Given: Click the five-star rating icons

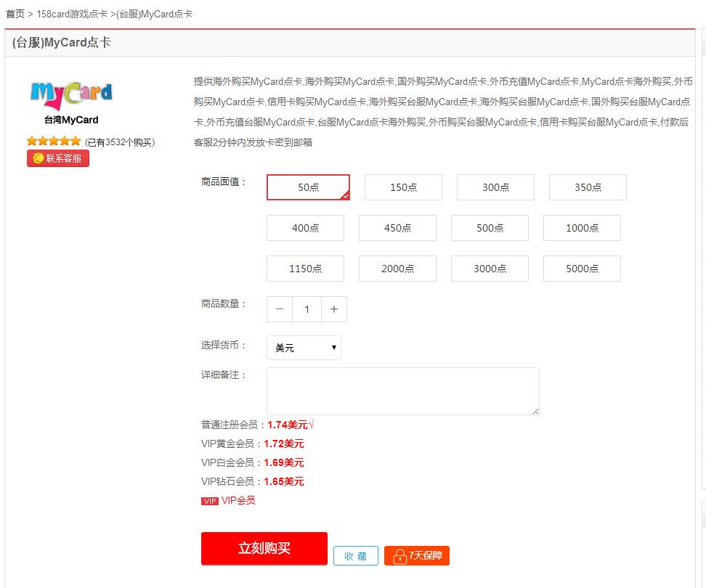Looking at the screenshot, I should tap(54, 142).
